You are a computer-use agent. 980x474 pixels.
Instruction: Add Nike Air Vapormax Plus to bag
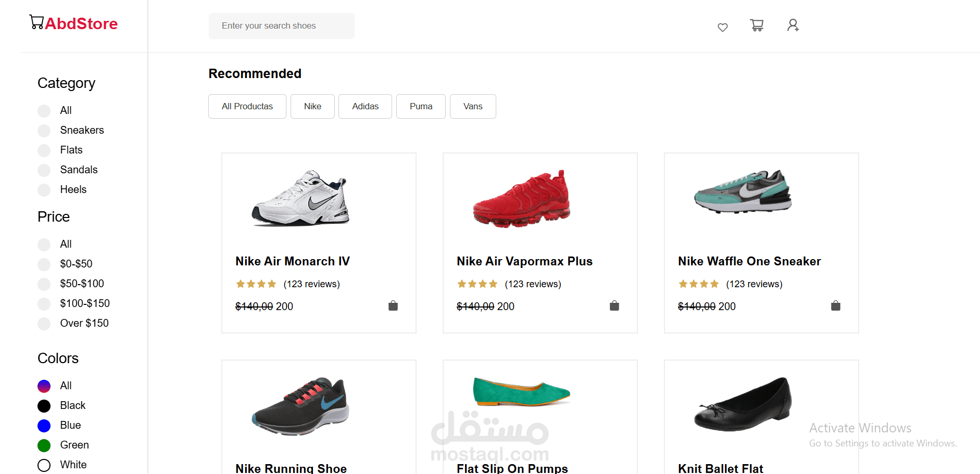click(614, 305)
